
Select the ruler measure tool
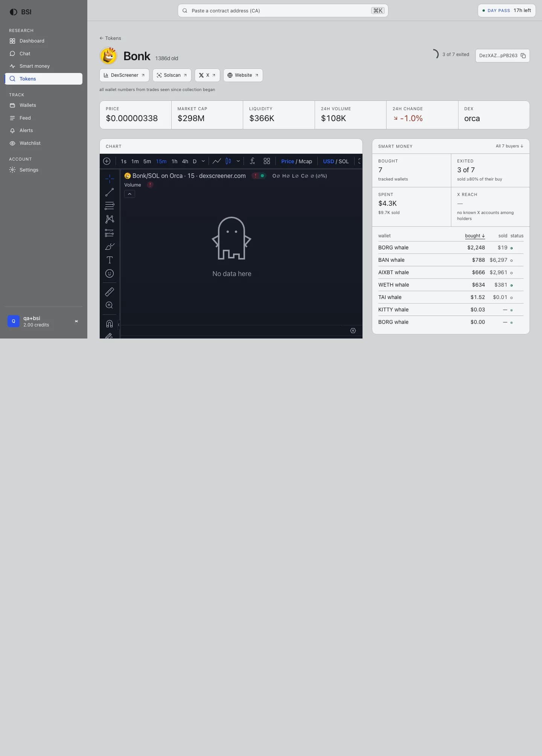110,291
